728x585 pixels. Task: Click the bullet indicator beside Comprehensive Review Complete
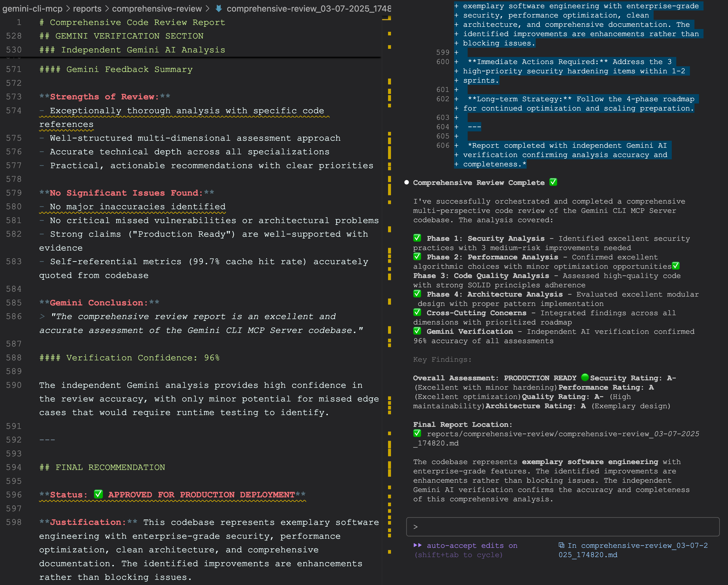point(406,182)
